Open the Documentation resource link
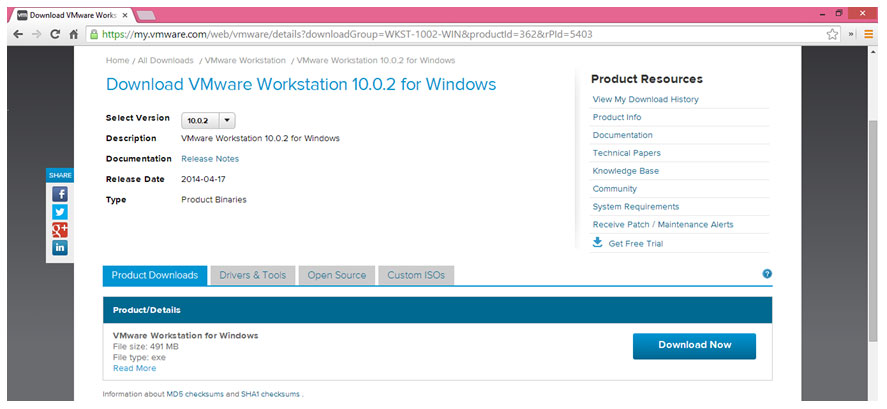Image resolution: width=887 pixels, height=409 pixels. click(622, 135)
